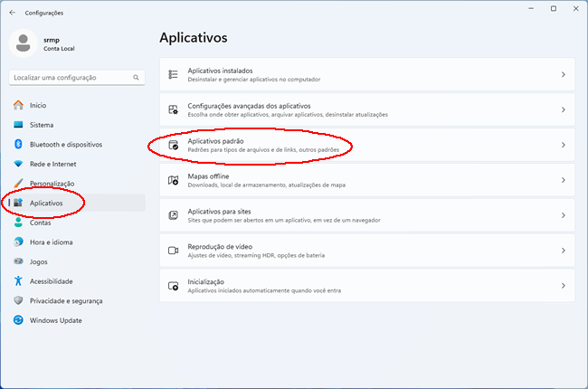
Task: Click the Windows Update sync icon
Action: [x=18, y=320]
